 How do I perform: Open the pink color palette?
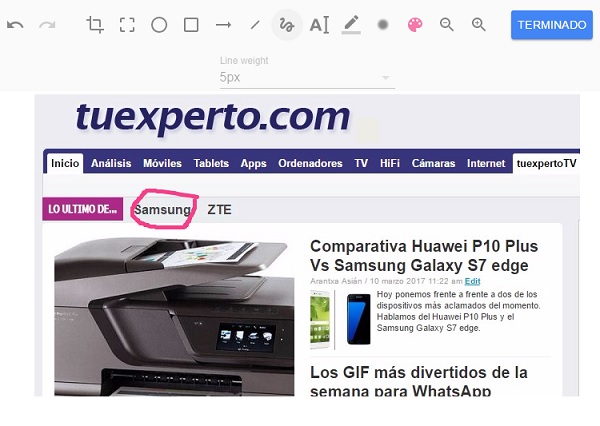click(x=415, y=25)
